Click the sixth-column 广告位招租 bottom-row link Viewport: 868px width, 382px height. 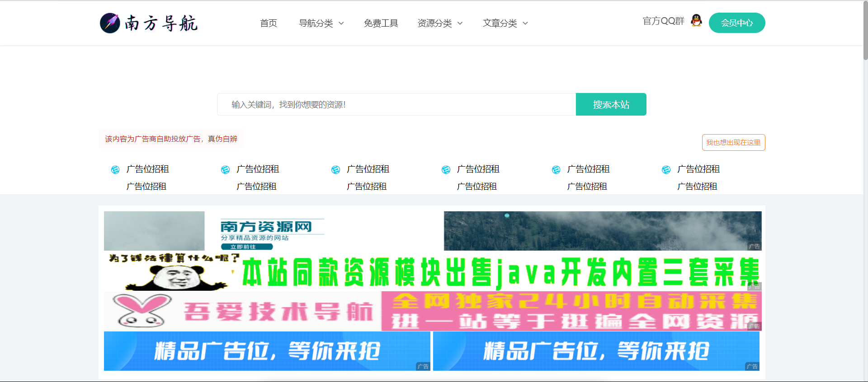[x=697, y=186]
